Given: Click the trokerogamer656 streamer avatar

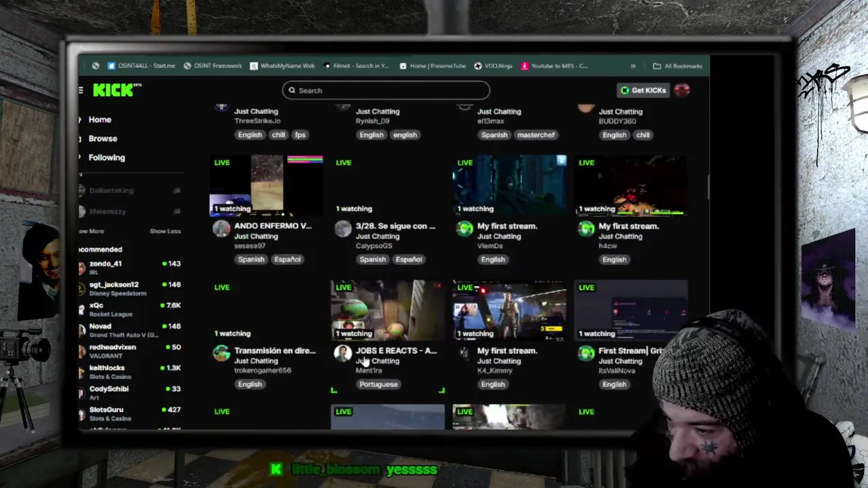Looking at the screenshot, I should [221, 353].
